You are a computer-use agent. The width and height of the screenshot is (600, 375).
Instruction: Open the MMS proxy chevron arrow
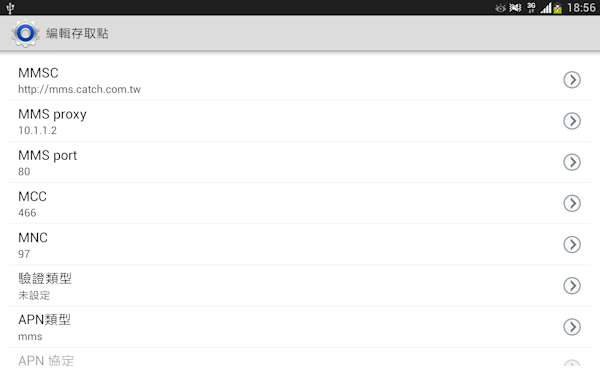click(572, 121)
